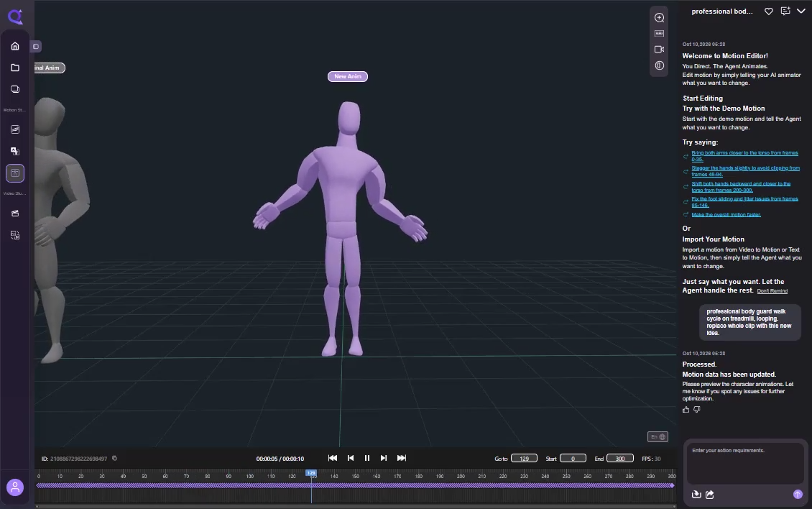This screenshot has height=509, width=812.
Task: Click the suggestion to shift both hands backward
Action: 741,187
